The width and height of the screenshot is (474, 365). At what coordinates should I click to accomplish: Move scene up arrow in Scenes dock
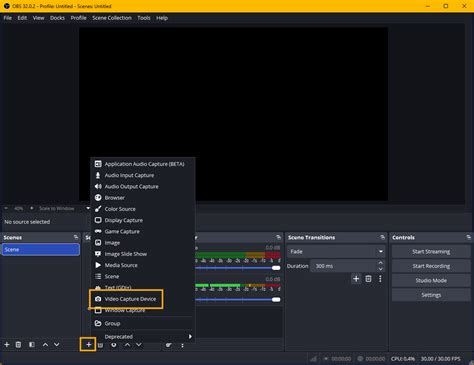tap(45, 344)
